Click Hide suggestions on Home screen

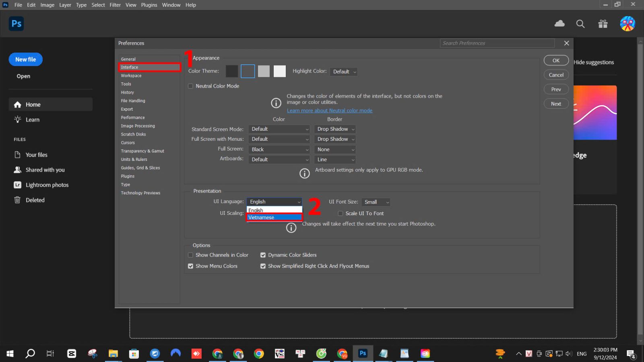click(x=594, y=62)
